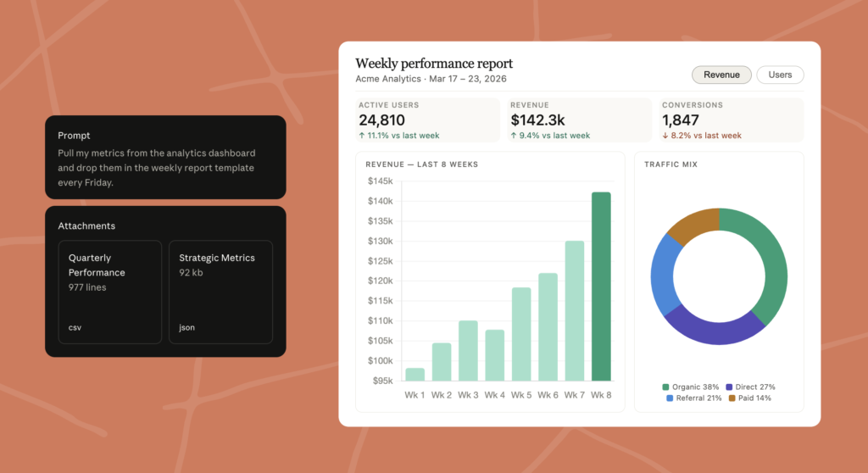Open the Strategic Metrics json attachment
868x473 pixels.
221,292
